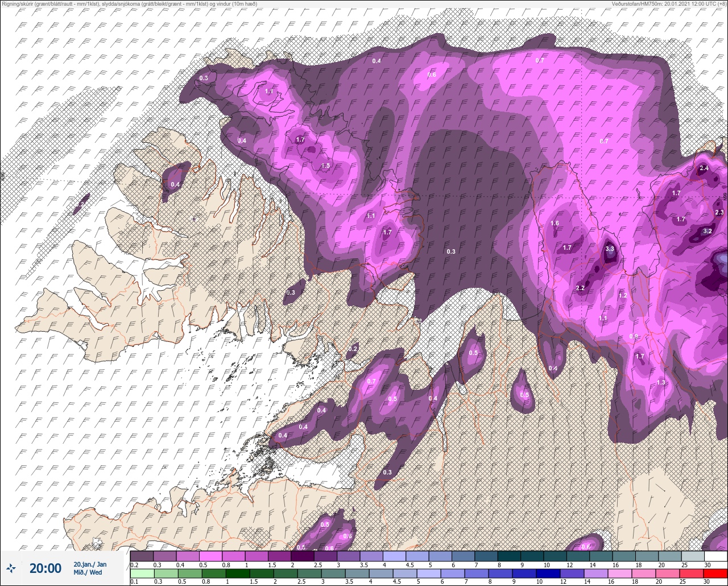Image resolution: width=728 pixels, height=586 pixels.
Task: Click the 2.4 snowfall value on the map
Action: tap(704, 168)
